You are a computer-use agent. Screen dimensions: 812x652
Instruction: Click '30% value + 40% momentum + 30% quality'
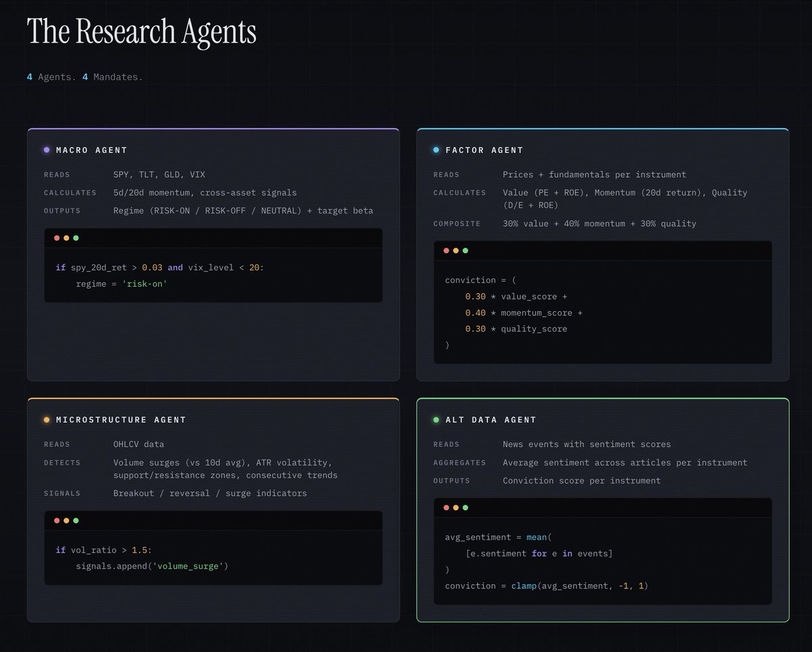point(600,224)
